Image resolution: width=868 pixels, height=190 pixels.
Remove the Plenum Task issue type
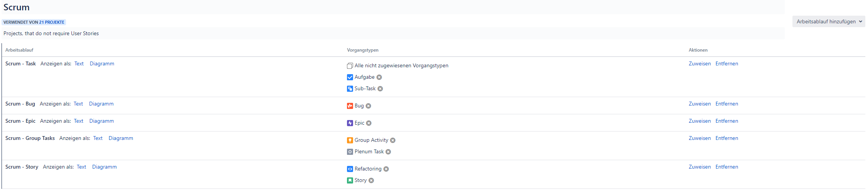pyautogui.click(x=388, y=152)
